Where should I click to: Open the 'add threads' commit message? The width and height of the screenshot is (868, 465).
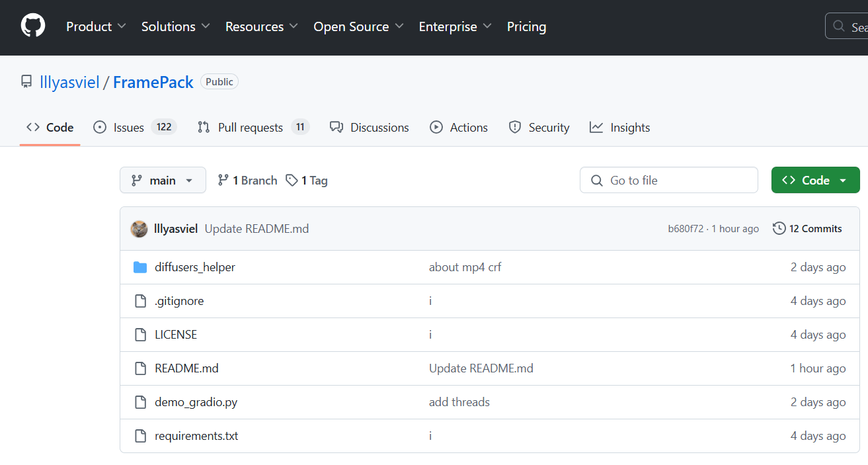coord(459,402)
